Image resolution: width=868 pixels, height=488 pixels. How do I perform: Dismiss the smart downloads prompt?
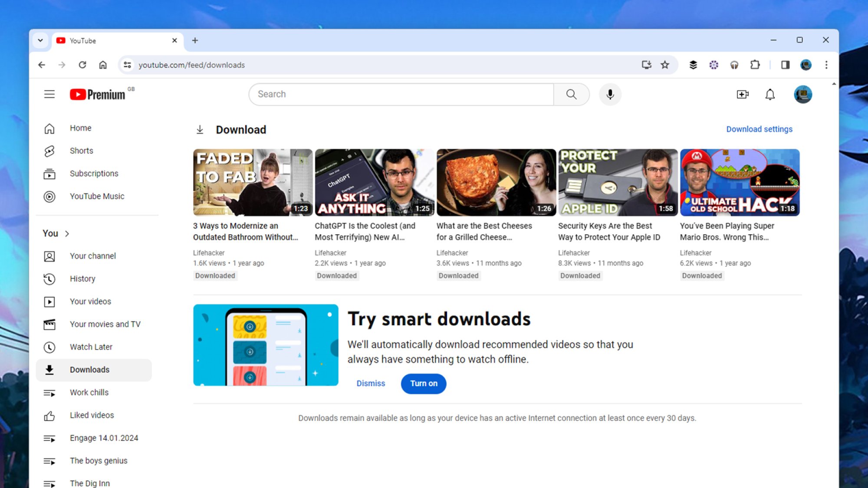pos(371,383)
